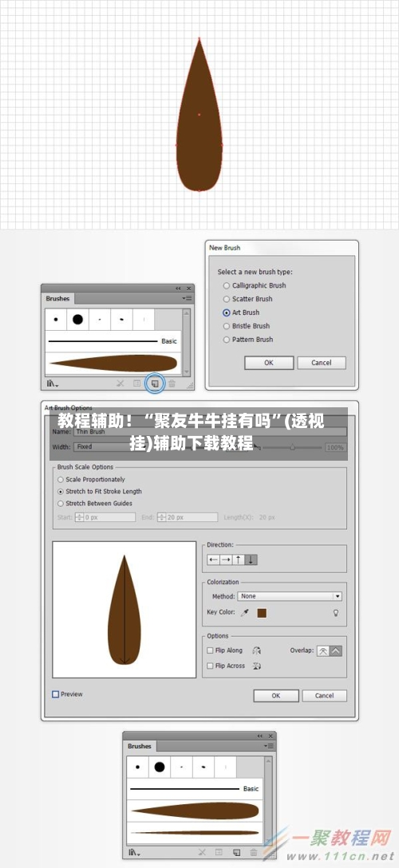Select the leftward direction arrow button
Screen dimensions: 399x868
pyautogui.click(x=213, y=560)
